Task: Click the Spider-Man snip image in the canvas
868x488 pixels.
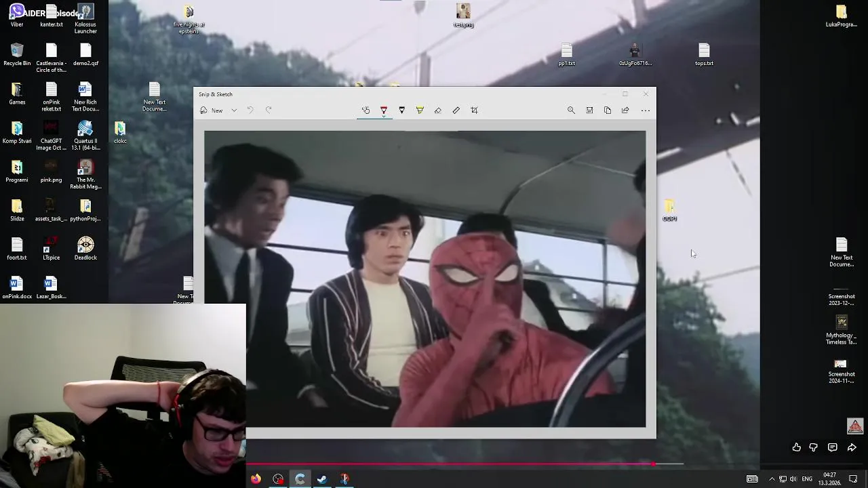Action: pyautogui.click(x=425, y=279)
